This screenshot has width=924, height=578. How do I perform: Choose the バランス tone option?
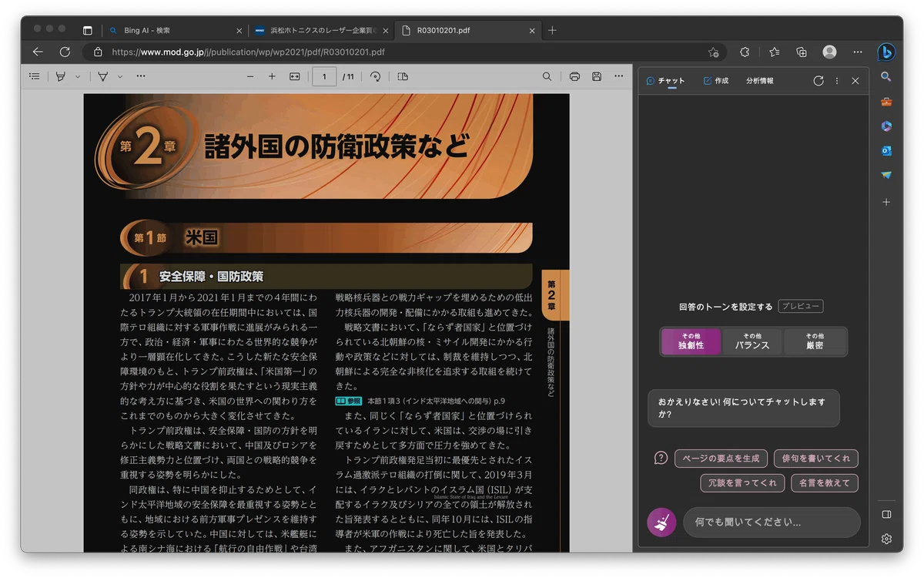tap(752, 341)
